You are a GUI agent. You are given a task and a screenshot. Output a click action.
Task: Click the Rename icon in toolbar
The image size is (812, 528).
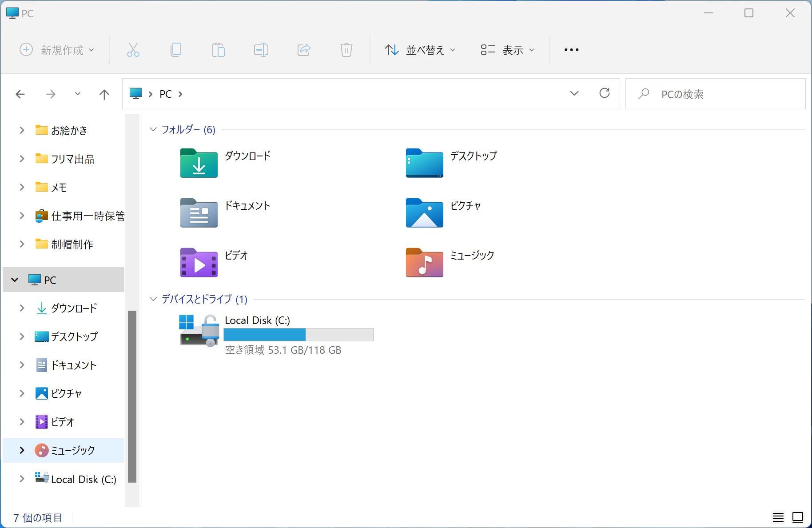click(261, 50)
